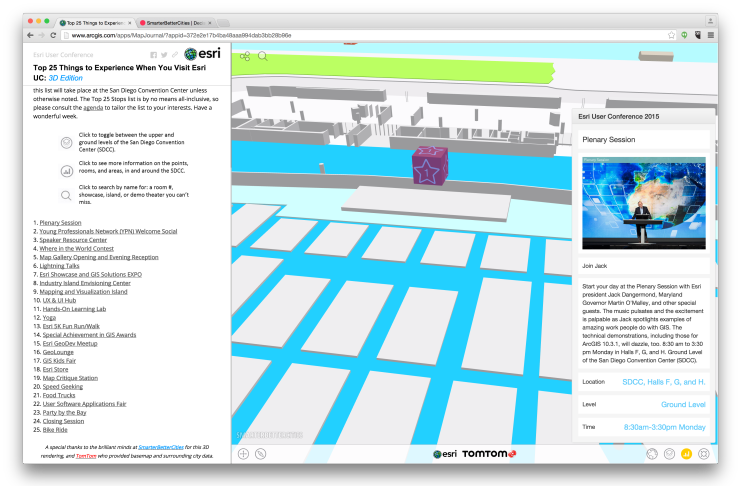The height and width of the screenshot is (486, 741).
Task: Click the level toggle icon in the instructions
Action: (67, 142)
